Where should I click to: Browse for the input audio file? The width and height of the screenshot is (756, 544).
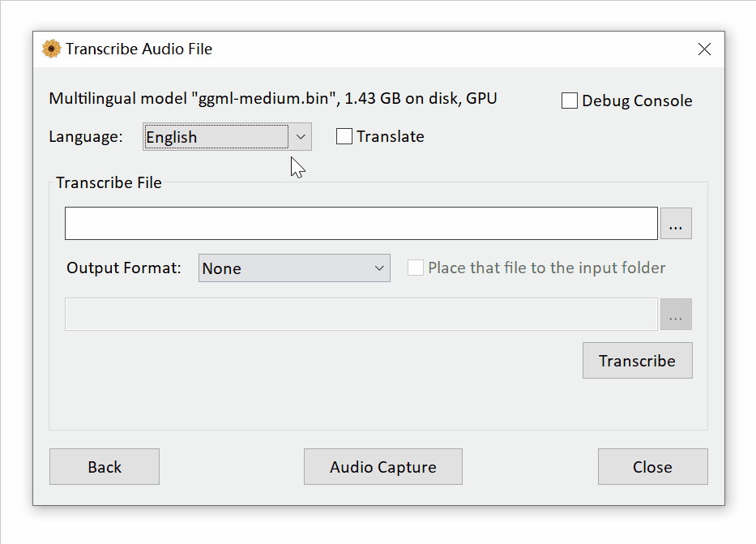[676, 224]
